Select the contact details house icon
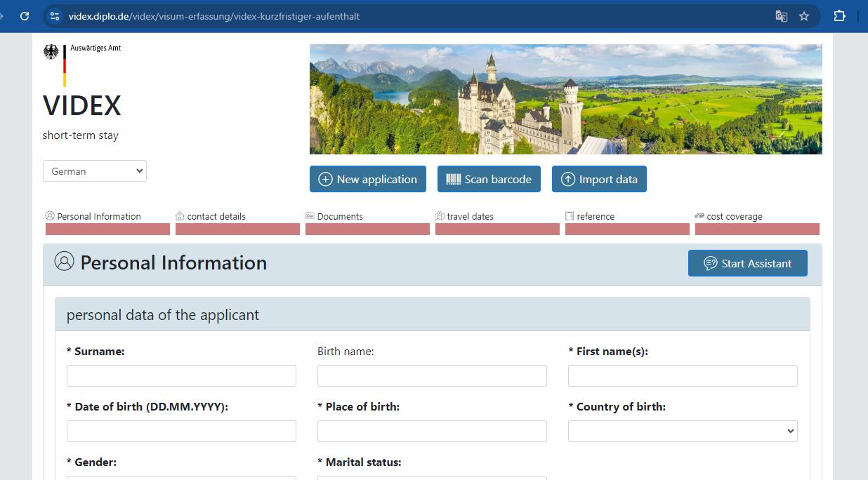The width and height of the screenshot is (868, 480). pyautogui.click(x=179, y=216)
